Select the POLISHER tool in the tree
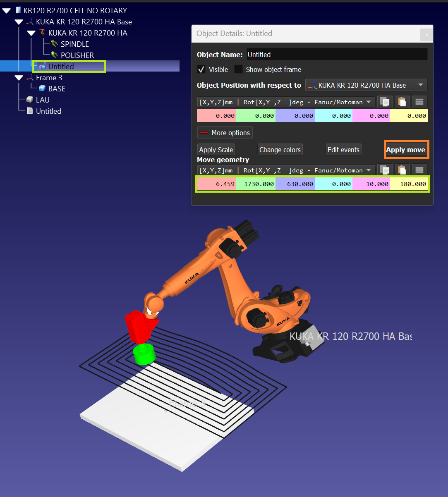Viewport: 448px width, 497px height. (77, 55)
